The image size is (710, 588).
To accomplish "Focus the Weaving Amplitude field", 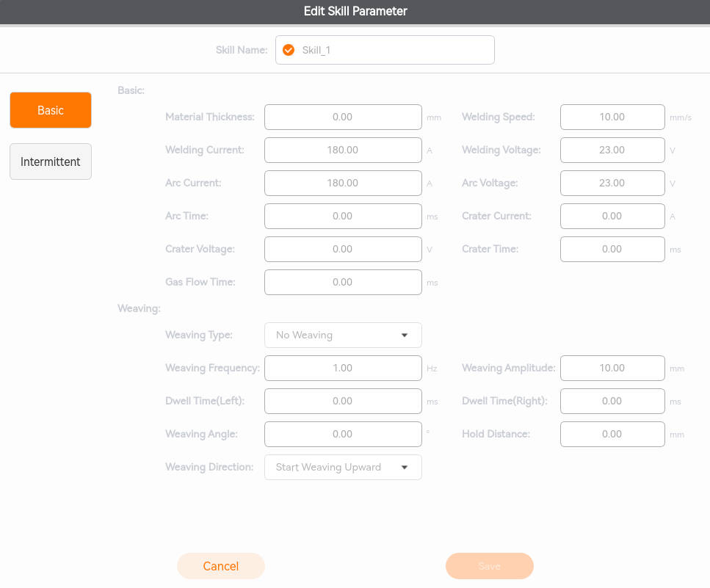I will click(612, 368).
